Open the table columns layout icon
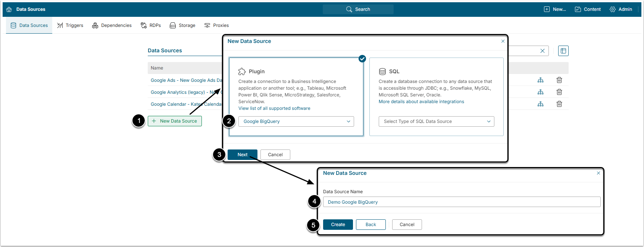 (563, 51)
